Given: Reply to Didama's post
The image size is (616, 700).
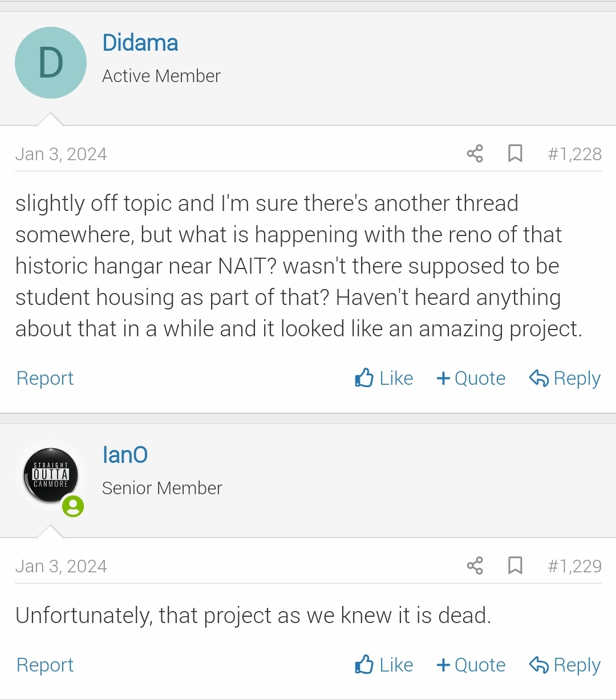Looking at the screenshot, I should point(565,379).
